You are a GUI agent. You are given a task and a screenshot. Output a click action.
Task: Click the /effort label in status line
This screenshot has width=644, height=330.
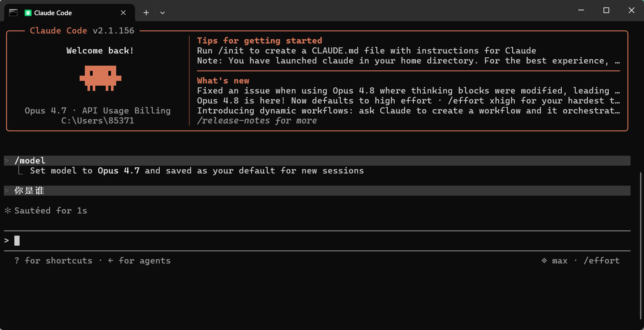[x=601, y=261]
